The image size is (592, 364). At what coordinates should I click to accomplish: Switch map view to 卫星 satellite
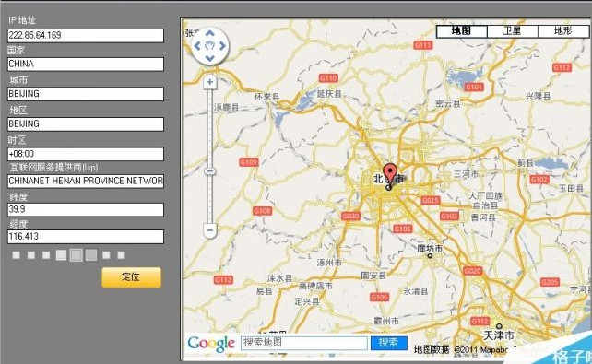(513, 31)
